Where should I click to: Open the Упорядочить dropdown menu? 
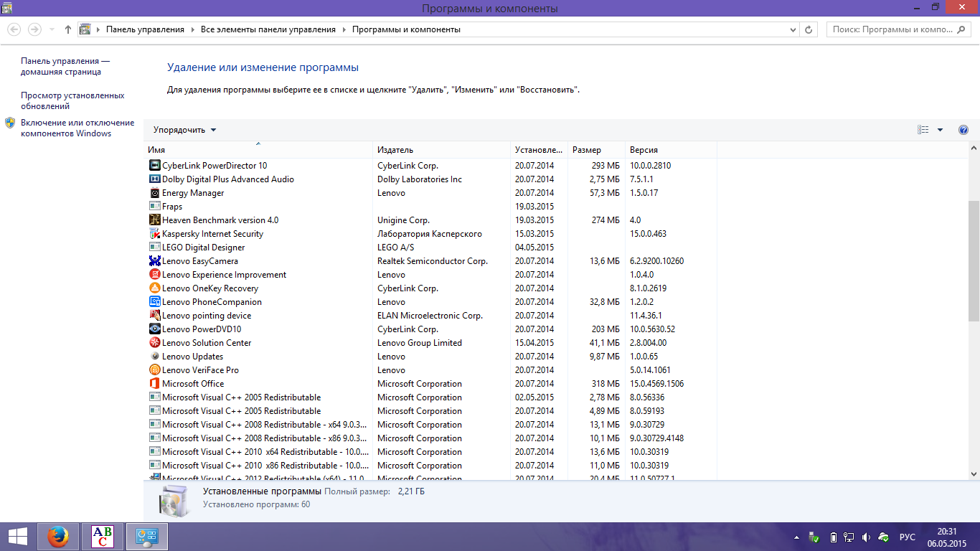184,130
